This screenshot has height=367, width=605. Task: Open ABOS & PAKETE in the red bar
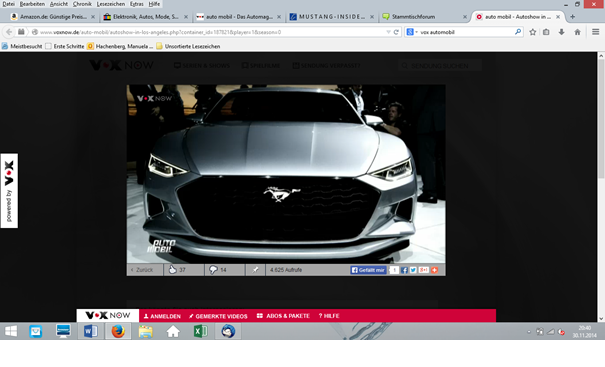click(283, 316)
